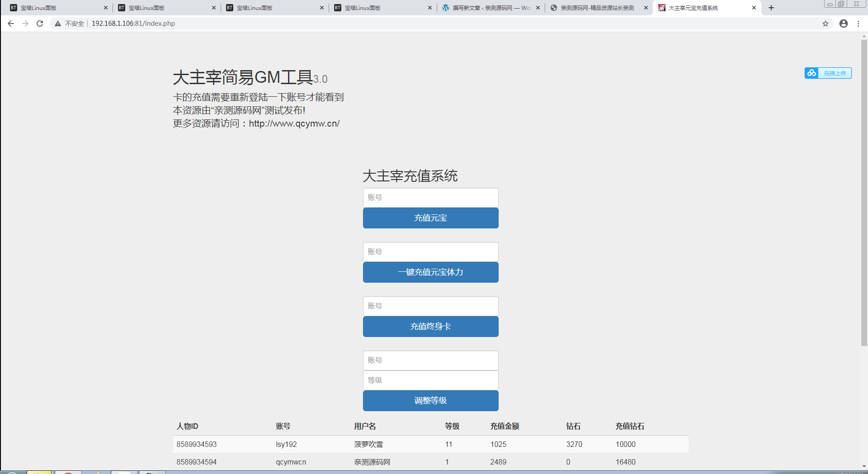Click the 充值元宝 button

pos(430,218)
